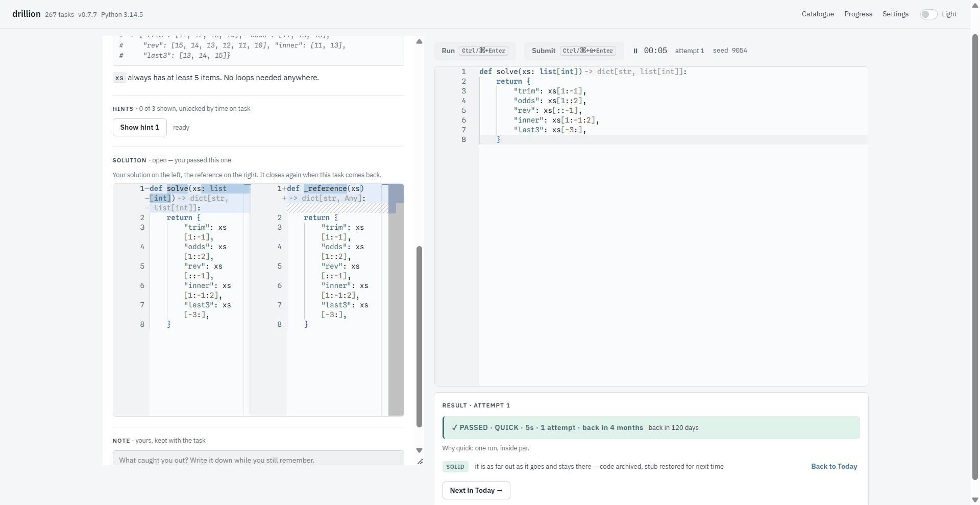980x505 pixels.
Task: Click the note field resize handle
Action: 420,462
